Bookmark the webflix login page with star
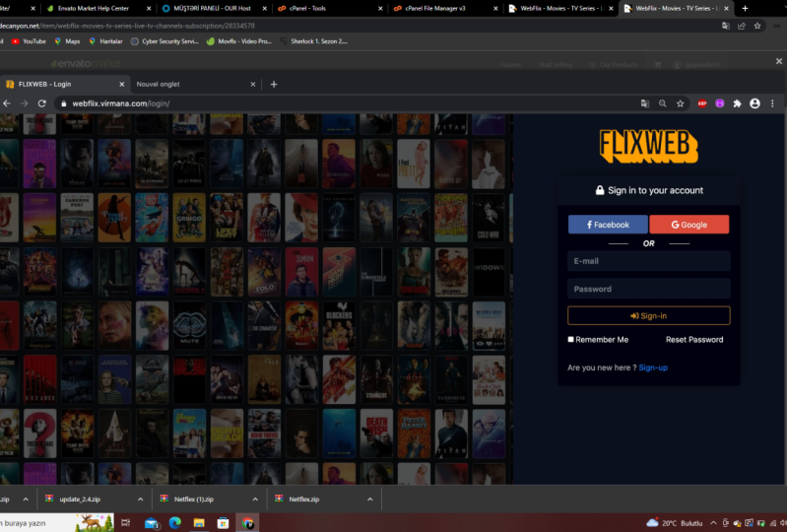Viewport: 787px width, 532px height. [680, 103]
